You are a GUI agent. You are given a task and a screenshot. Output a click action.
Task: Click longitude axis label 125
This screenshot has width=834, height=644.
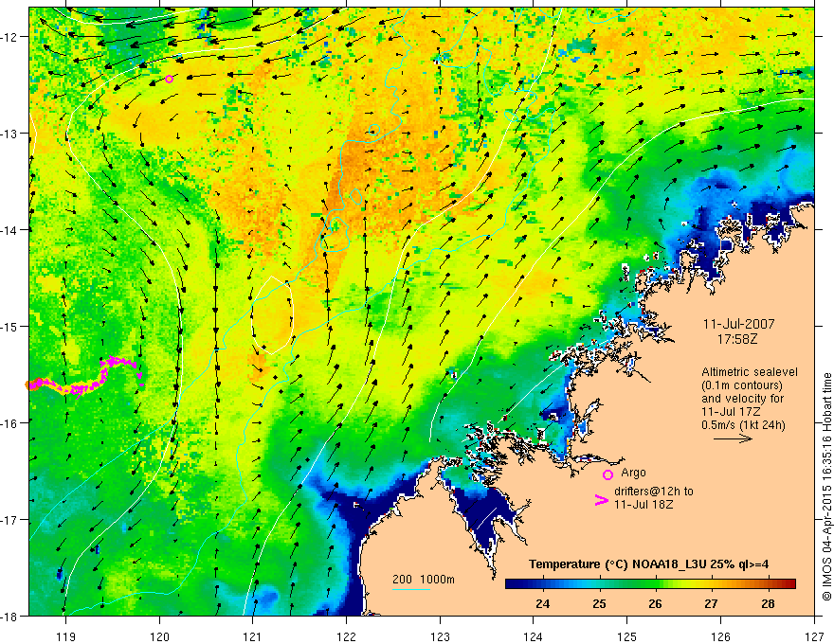pos(627,635)
